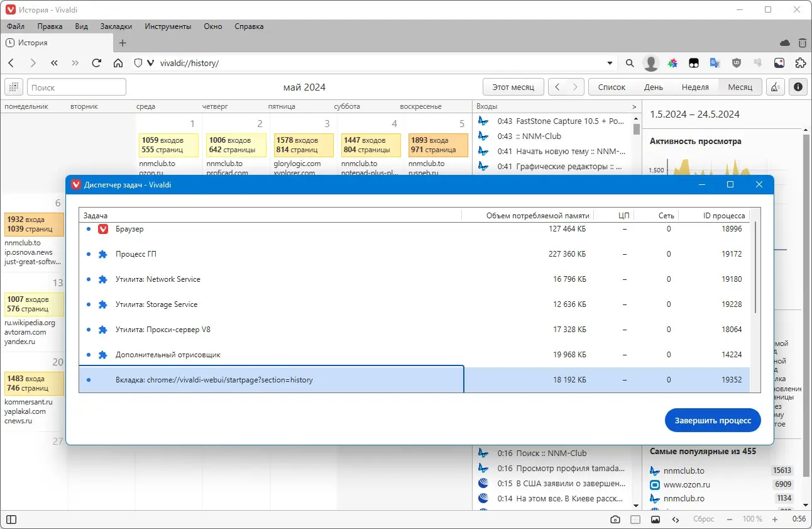Open the extensions puzzle piece icon

(800, 63)
